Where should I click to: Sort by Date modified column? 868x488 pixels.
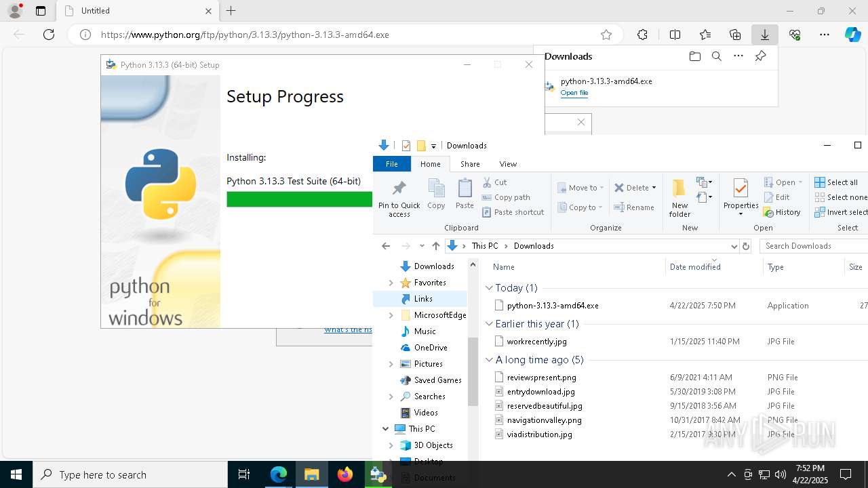pos(695,267)
